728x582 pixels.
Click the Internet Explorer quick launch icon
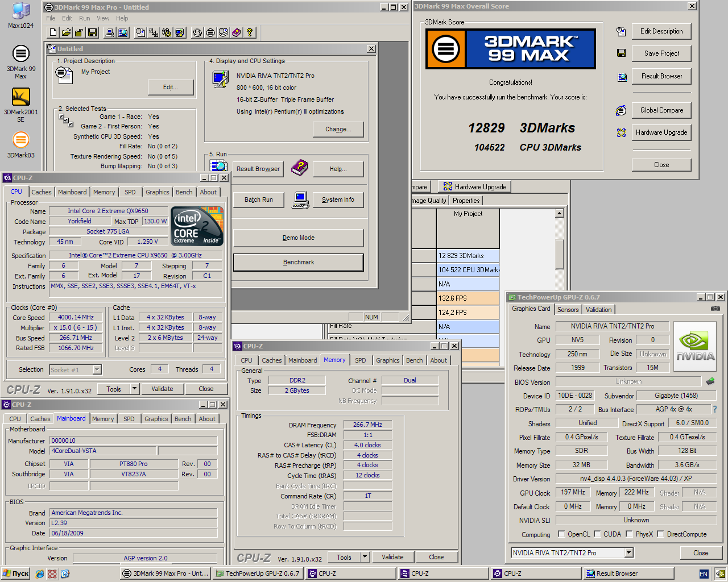click(x=40, y=573)
